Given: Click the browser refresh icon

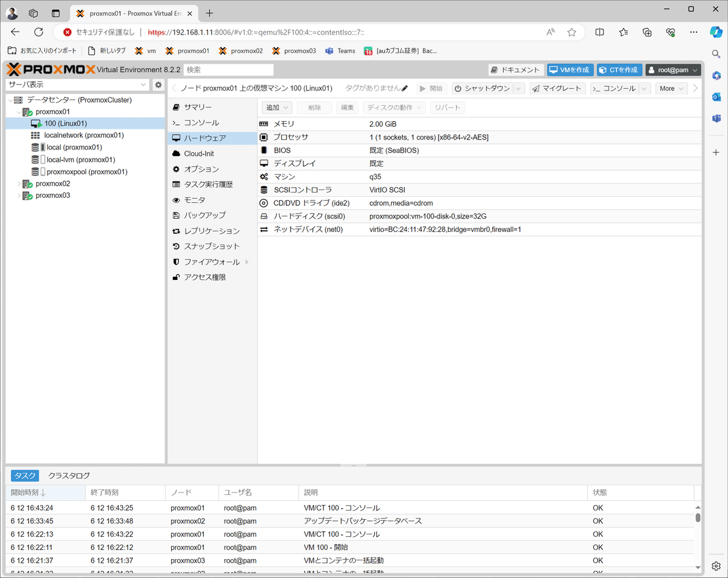Looking at the screenshot, I should point(39,32).
